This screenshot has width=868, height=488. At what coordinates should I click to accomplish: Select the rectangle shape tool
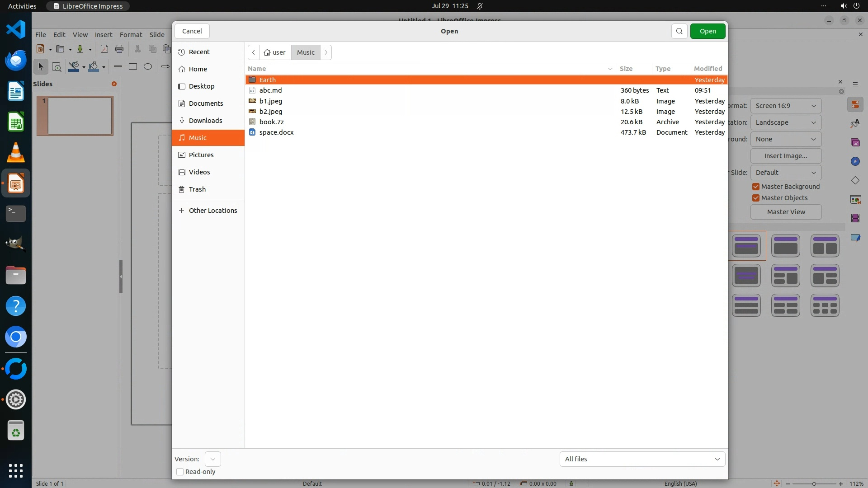pos(133,66)
